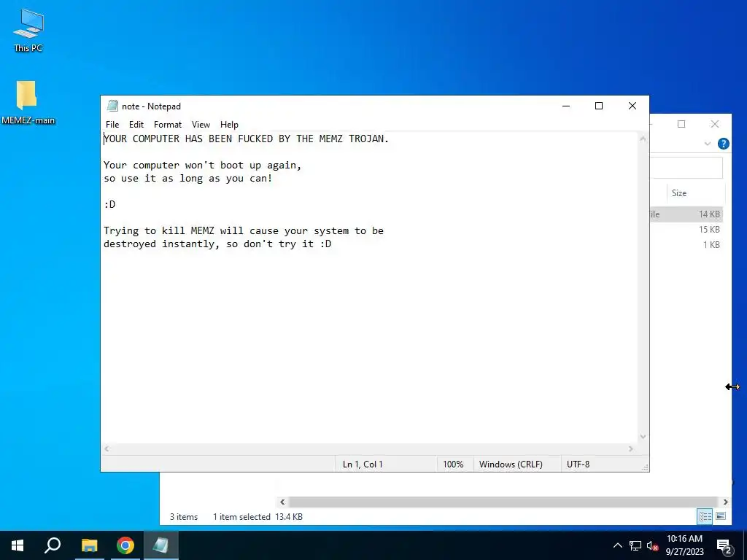Open the Format menu in Notepad
Screen dimensions: 747x560
coord(168,124)
